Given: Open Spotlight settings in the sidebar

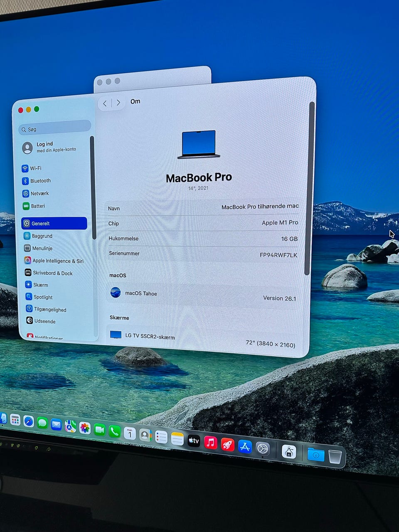Looking at the screenshot, I should pos(39,297).
